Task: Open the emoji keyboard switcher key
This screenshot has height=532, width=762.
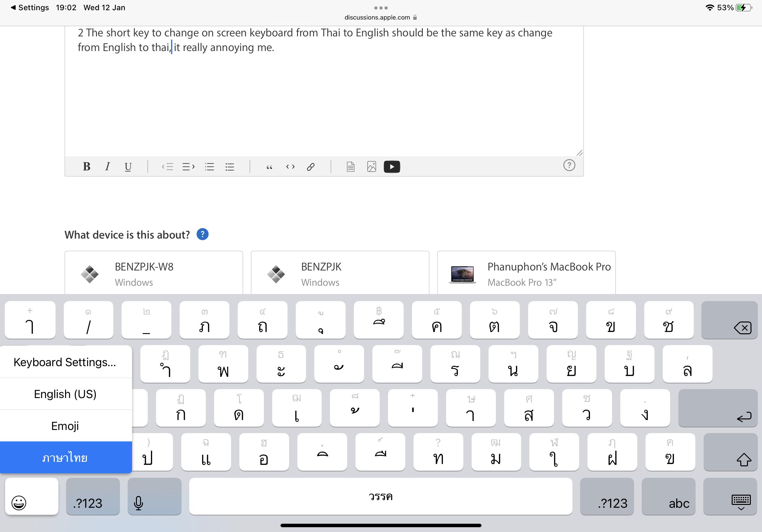Action: [x=32, y=497]
